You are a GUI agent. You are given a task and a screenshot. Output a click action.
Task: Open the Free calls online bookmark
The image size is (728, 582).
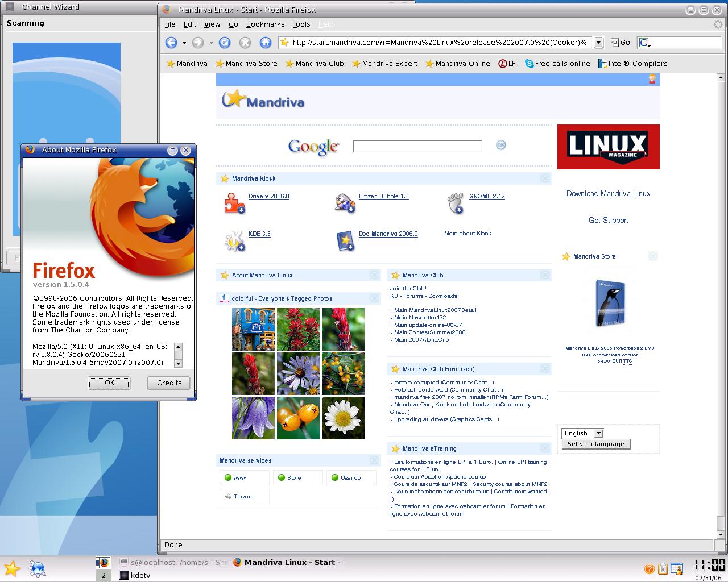point(557,64)
